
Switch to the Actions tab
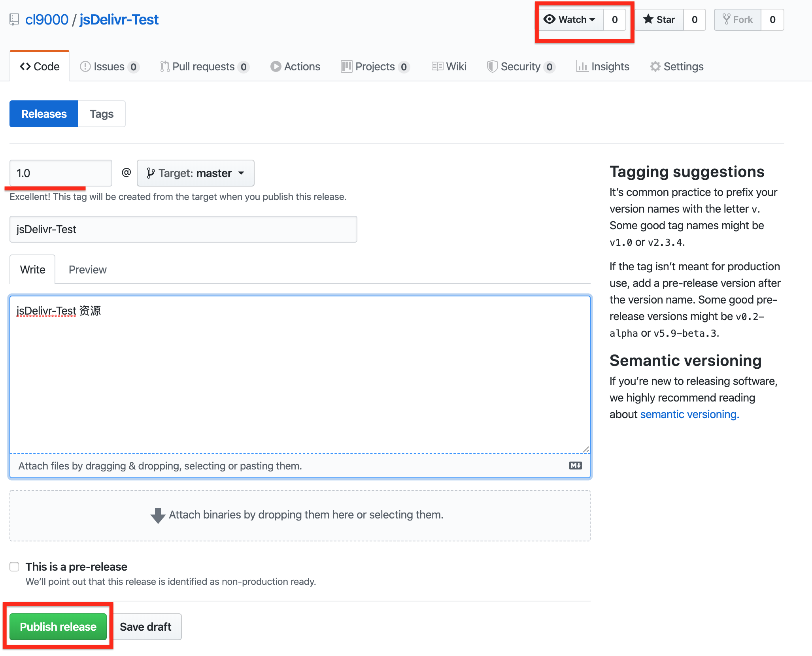coord(295,66)
